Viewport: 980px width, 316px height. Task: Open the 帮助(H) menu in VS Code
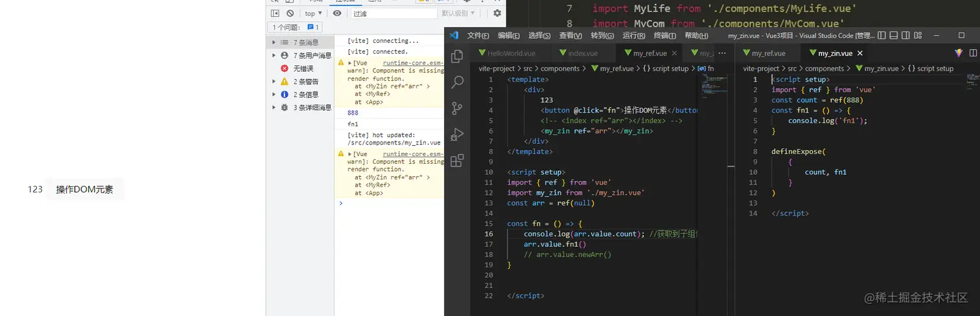point(696,36)
